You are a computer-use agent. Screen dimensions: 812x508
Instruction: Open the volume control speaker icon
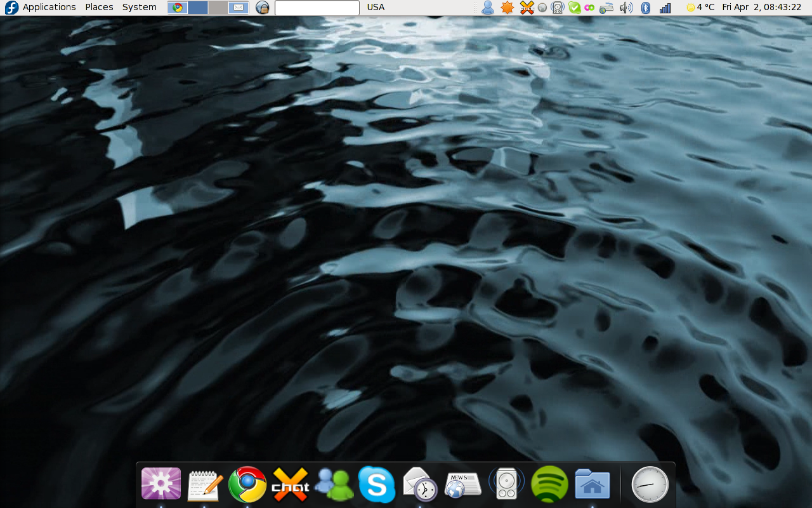click(626, 8)
